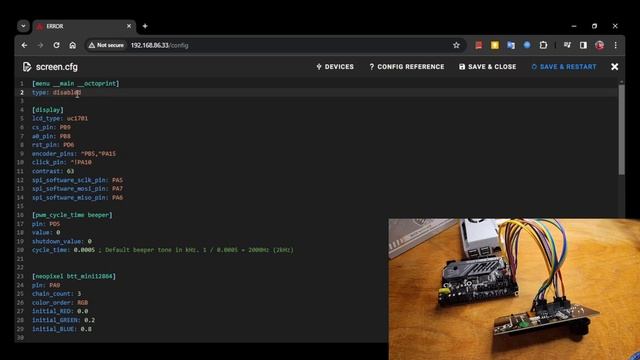Click the cs_pin: PB9 line

tap(51, 127)
